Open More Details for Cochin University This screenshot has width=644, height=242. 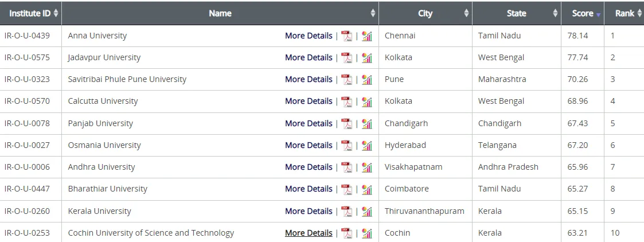(x=309, y=233)
